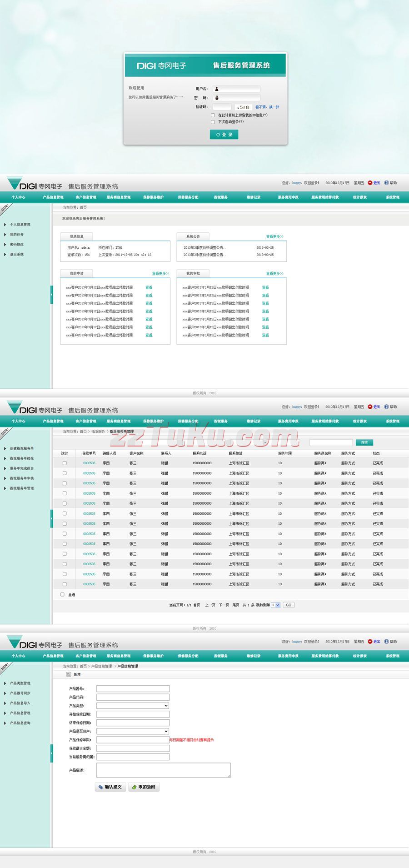The image size is (409, 868).
Task: Click the icon on the 确认提交 button
Action: click(100, 787)
